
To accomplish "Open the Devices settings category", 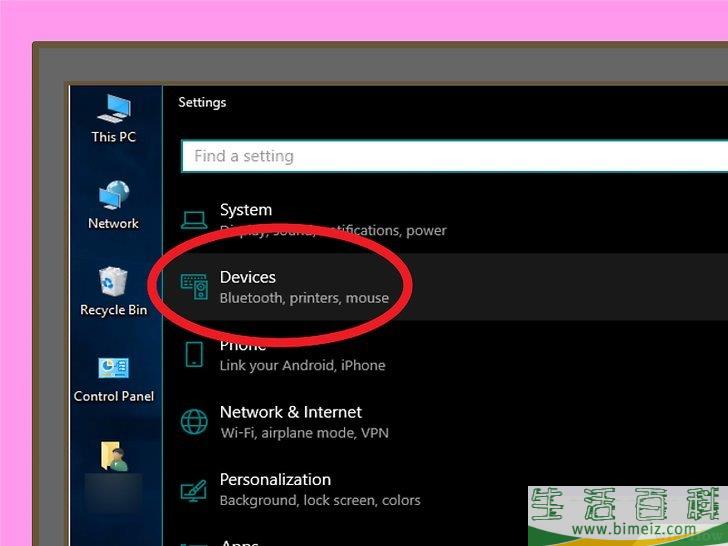I will (x=445, y=287).
